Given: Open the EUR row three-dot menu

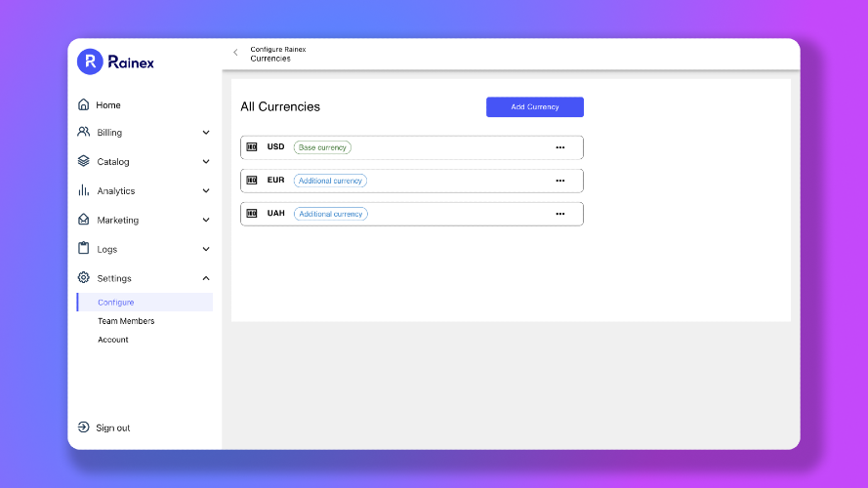Looking at the screenshot, I should (x=560, y=181).
